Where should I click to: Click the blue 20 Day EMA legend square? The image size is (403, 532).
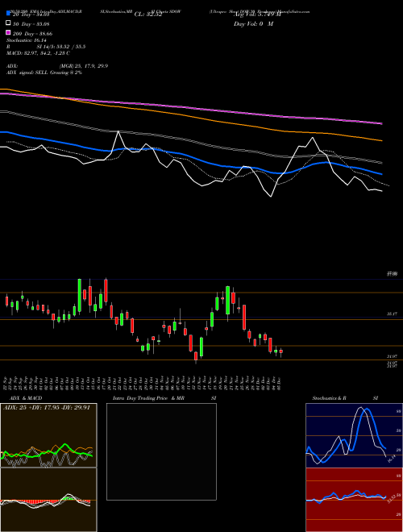click(x=8, y=14)
